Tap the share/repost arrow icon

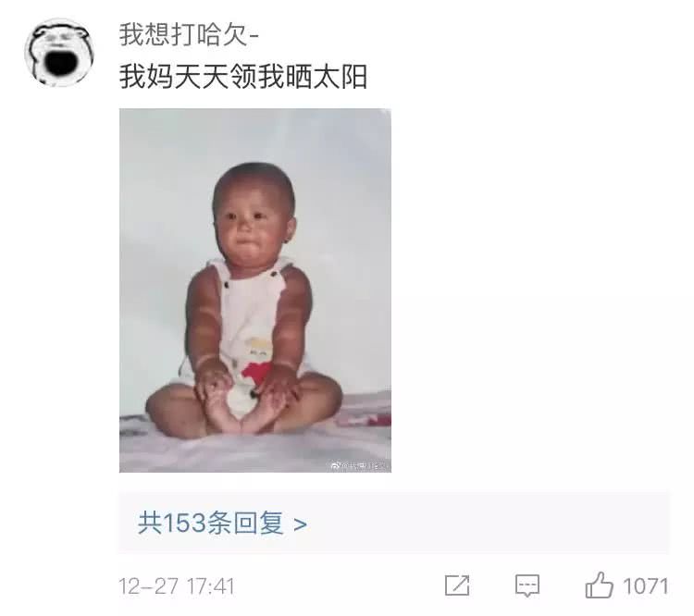(x=457, y=585)
